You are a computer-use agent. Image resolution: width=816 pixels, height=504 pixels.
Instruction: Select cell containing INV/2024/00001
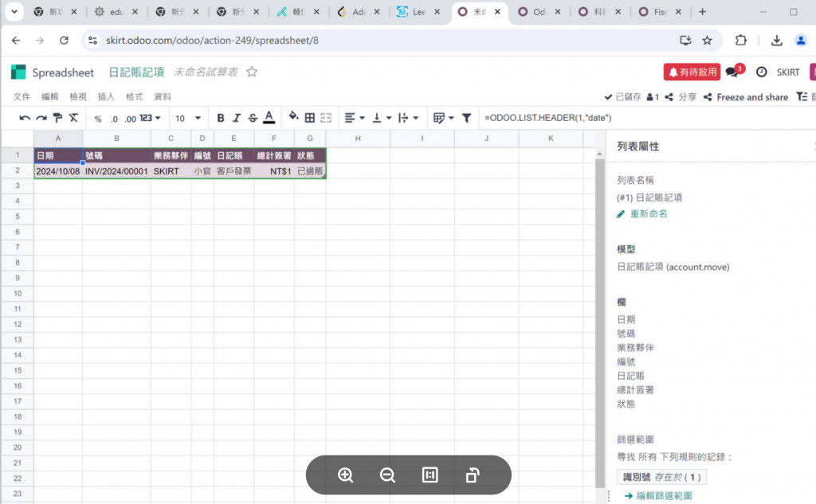click(116, 171)
